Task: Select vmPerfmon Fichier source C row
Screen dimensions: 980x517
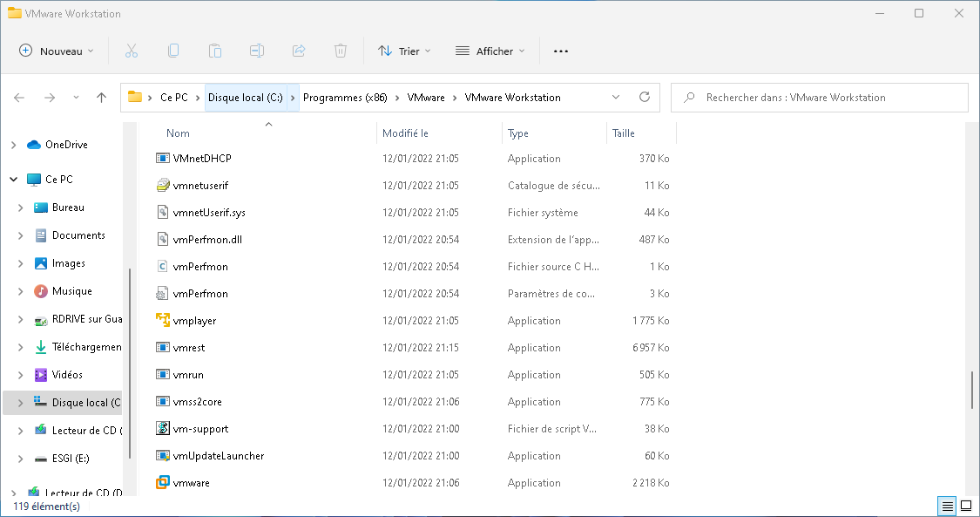Action: [413, 266]
